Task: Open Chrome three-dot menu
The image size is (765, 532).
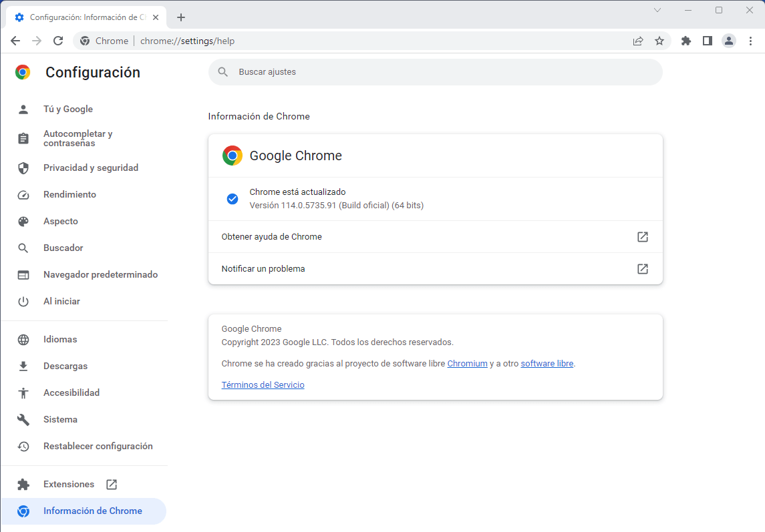Action: 750,41
